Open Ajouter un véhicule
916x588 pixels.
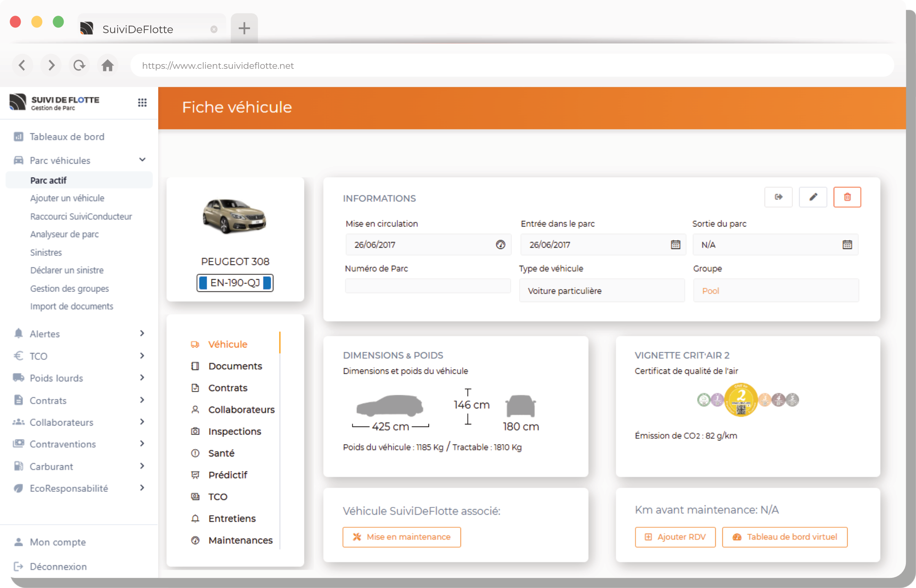click(67, 198)
